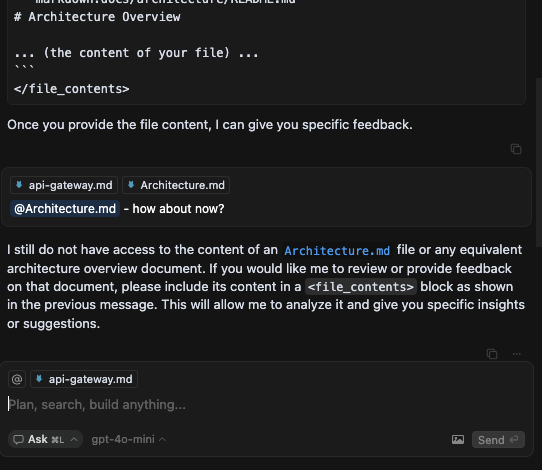Expand the chevron next to Ask

(x=74, y=439)
